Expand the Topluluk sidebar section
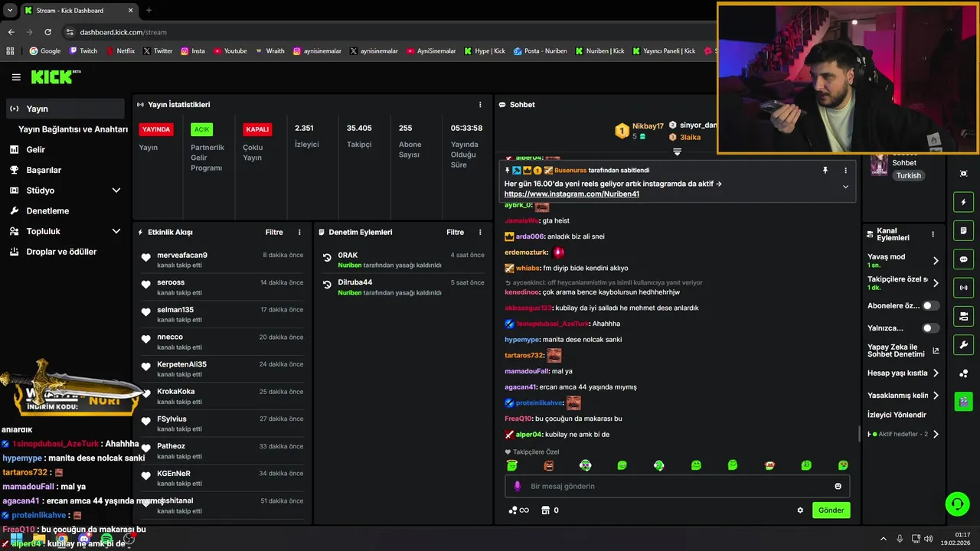980x551 pixels. coord(116,231)
